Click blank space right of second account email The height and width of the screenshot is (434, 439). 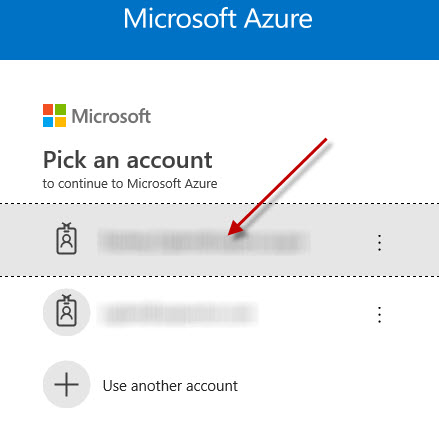click(x=317, y=314)
